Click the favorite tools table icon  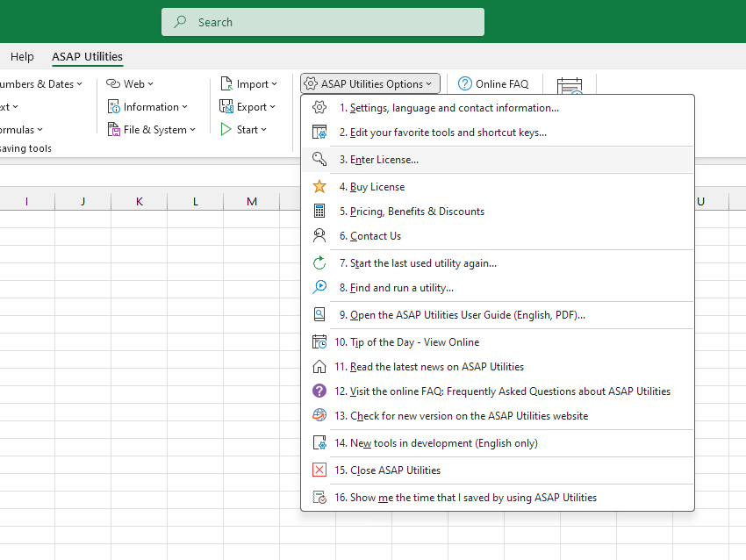[x=319, y=132]
